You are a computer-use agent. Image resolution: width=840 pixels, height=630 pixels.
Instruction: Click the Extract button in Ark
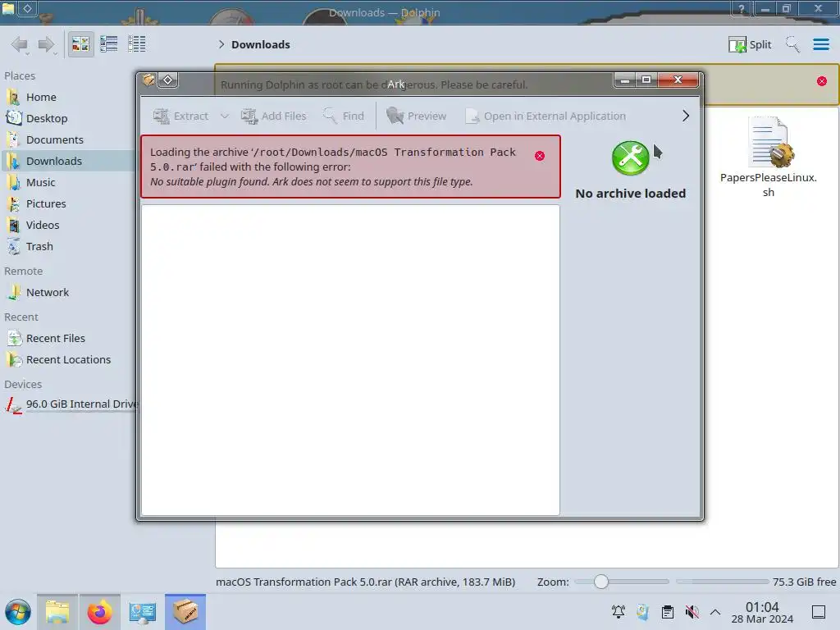coord(180,116)
